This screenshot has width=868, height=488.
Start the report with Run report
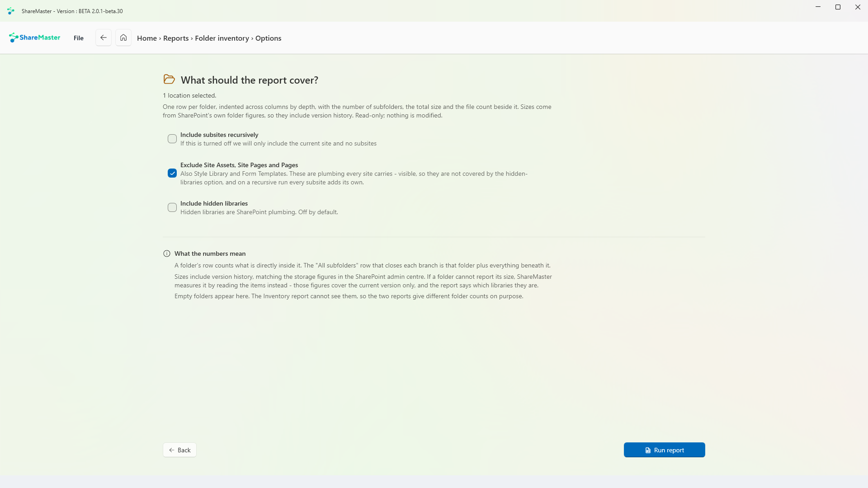coord(665,450)
